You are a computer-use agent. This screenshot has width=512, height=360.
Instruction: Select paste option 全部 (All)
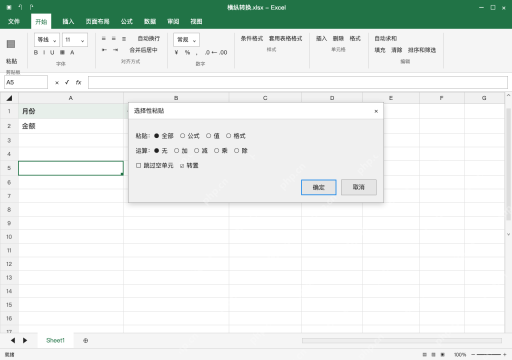click(x=164, y=136)
